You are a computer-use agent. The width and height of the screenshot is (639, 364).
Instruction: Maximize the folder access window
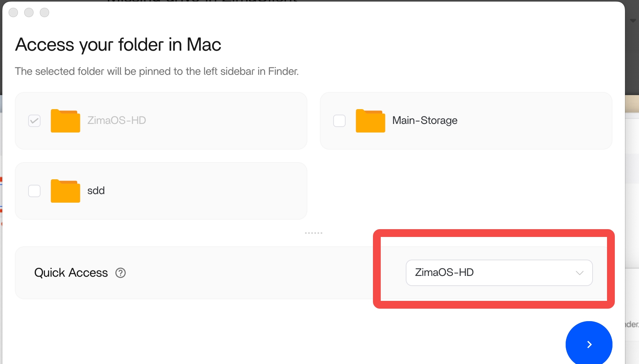[44, 12]
